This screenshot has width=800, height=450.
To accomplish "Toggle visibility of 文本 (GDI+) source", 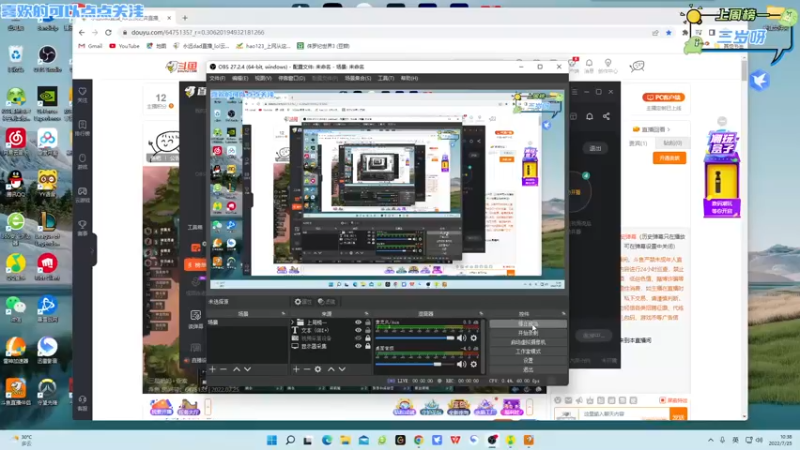I will click(358, 330).
